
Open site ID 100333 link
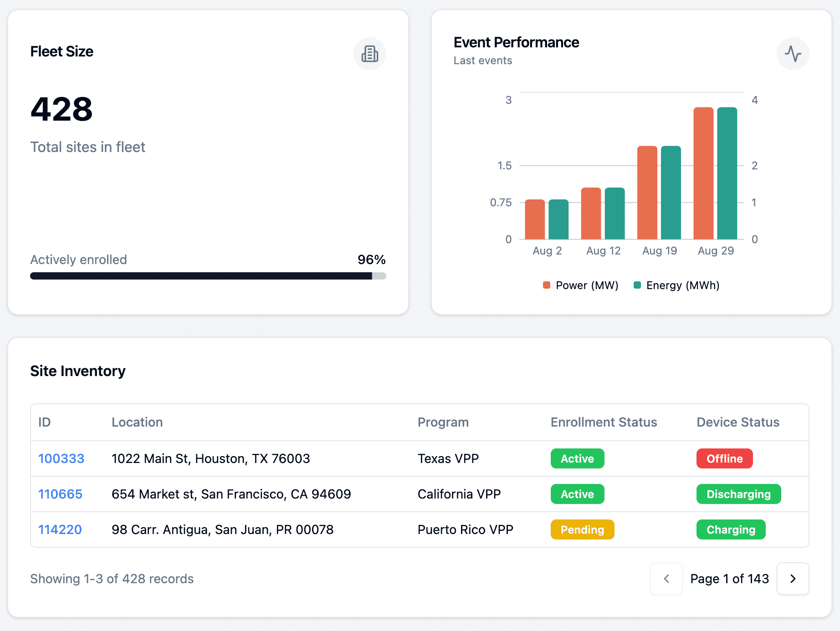click(x=61, y=458)
